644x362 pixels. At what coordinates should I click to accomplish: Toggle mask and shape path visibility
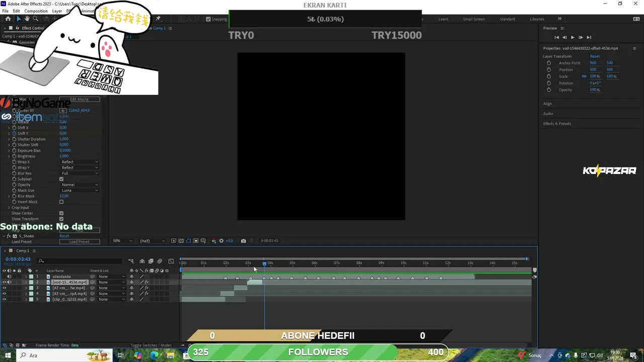coord(188,241)
